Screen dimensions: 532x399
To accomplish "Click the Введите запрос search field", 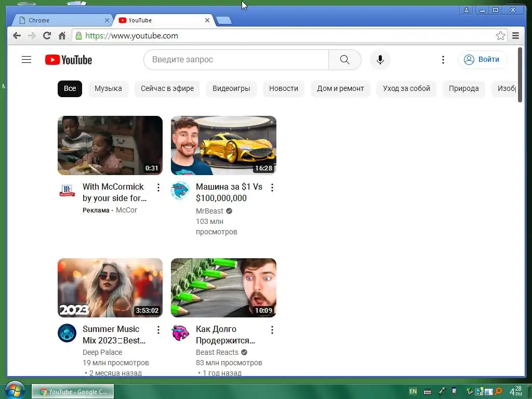I will coord(236,60).
